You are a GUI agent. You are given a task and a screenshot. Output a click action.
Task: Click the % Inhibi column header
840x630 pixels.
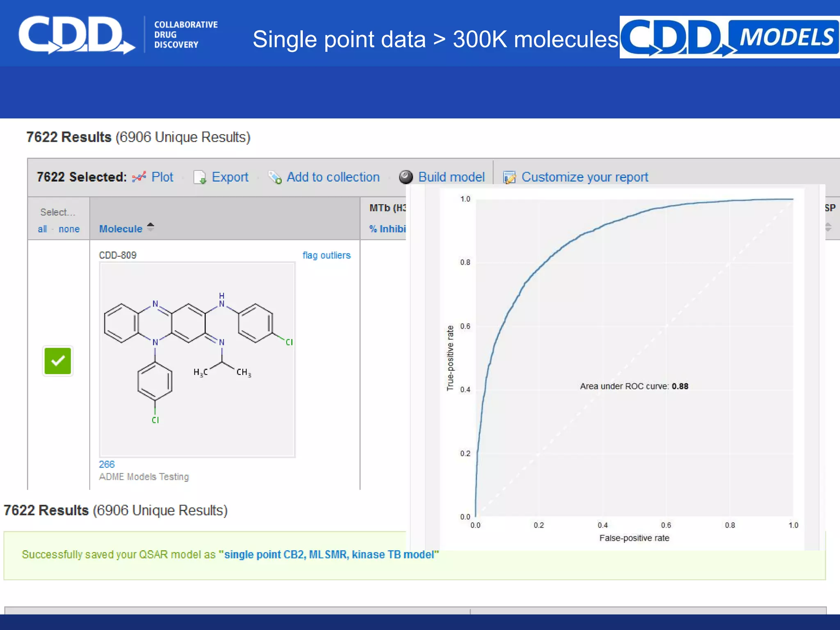pyautogui.click(x=387, y=229)
